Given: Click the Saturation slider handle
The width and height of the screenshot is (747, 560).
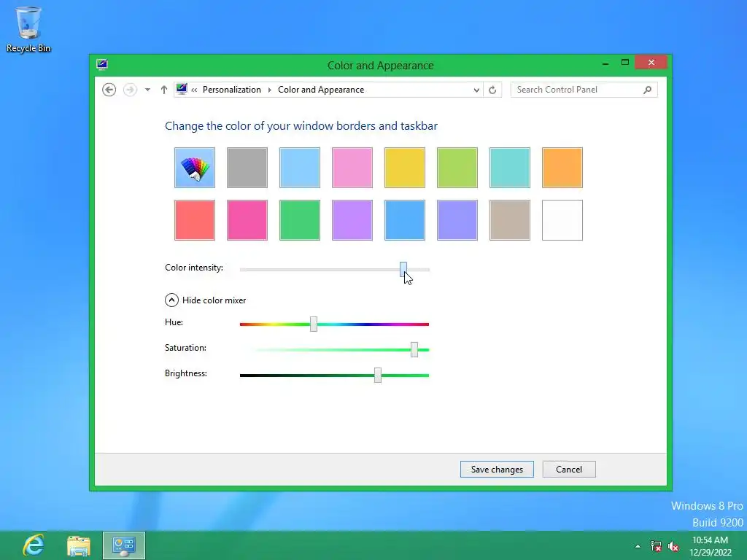Looking at the screenshot, I should click(414, 349).
